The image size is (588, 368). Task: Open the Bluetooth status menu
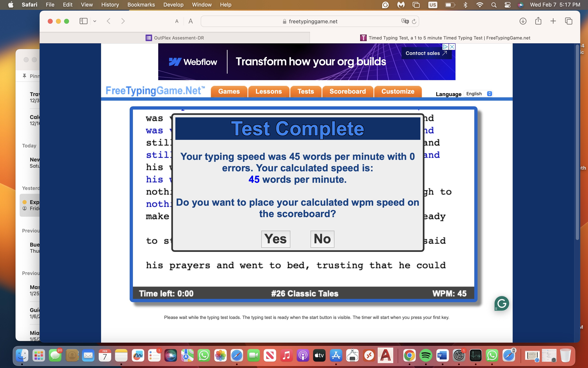point(465,5)
